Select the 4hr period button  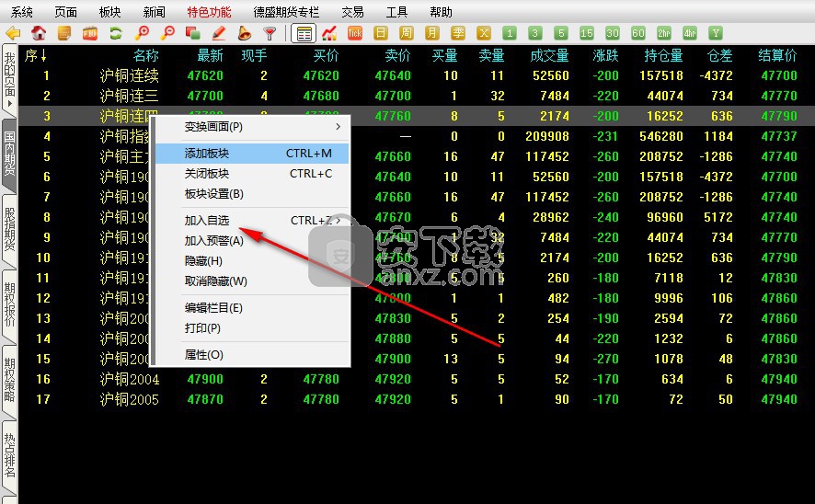pos(689,33)
